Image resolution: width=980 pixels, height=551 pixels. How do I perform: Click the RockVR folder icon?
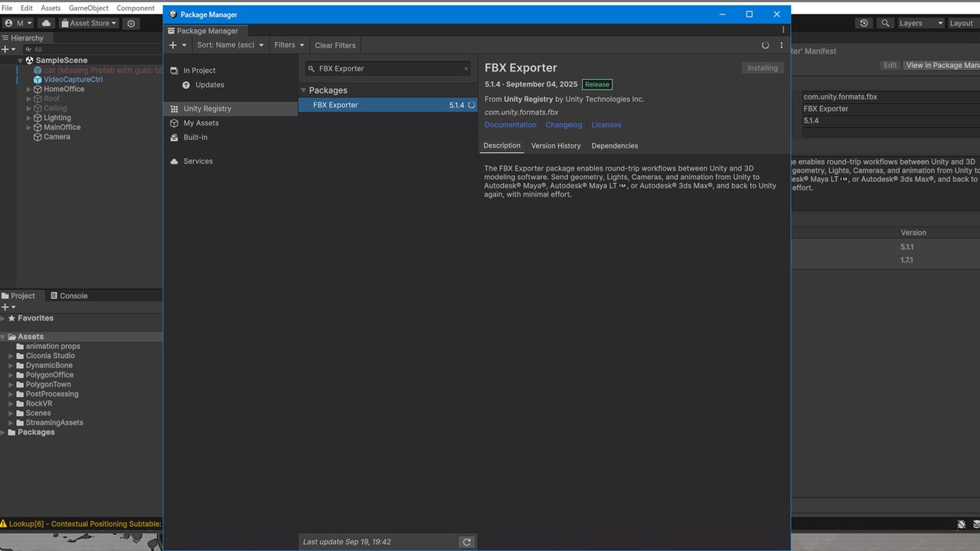(20, 404)
